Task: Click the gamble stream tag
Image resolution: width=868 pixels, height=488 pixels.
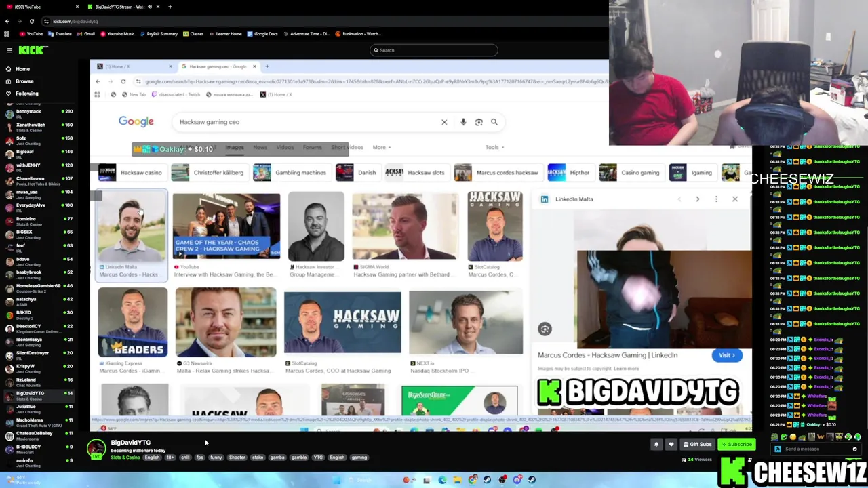Action: [299, 457]
